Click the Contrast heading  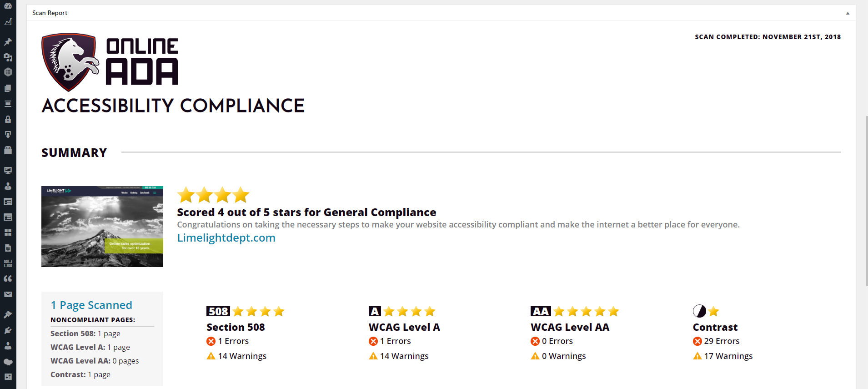coord(715,327)
